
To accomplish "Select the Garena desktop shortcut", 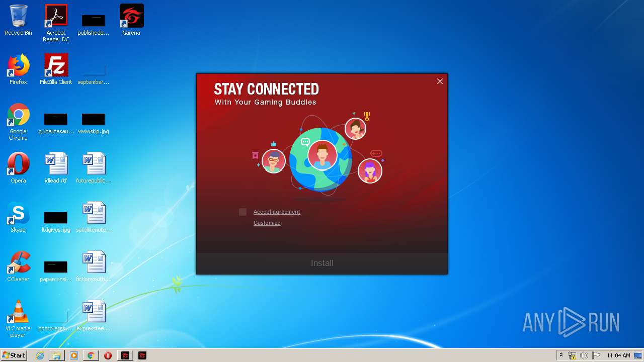I will coord(131,20).
